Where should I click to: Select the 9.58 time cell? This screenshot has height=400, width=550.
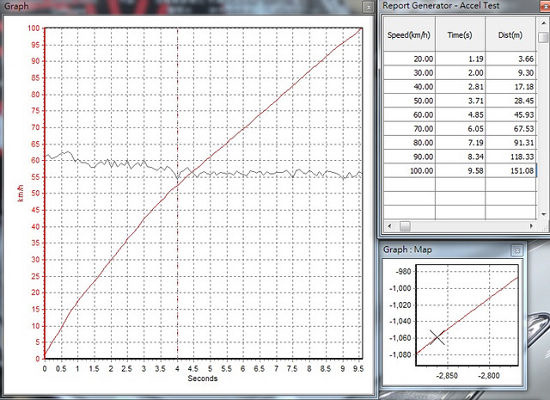460,171
